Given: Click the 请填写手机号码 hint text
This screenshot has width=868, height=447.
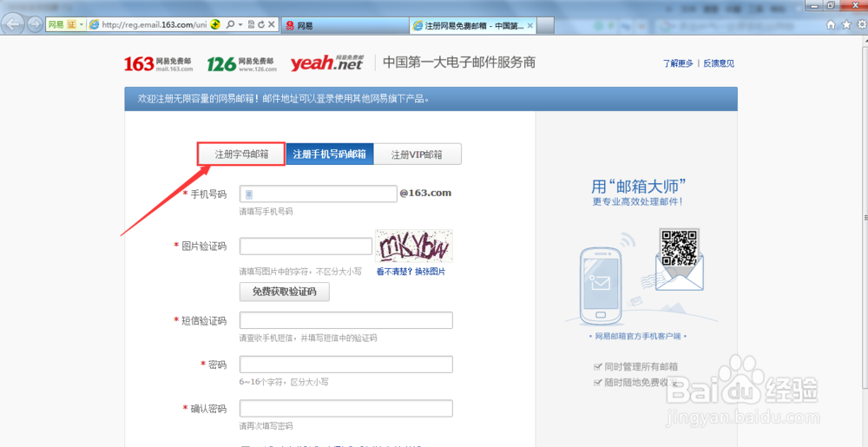Looking at the screenshot, I should pos(266,212).
